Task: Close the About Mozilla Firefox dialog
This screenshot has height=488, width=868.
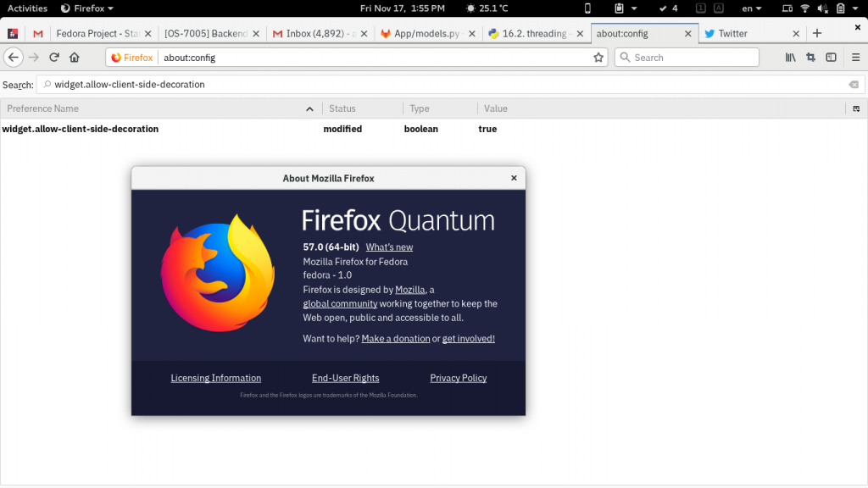Action: click(514, 178)
